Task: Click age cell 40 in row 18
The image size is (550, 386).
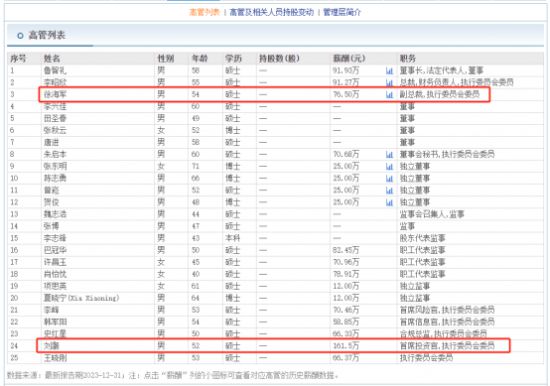Action: pos(196,274)
